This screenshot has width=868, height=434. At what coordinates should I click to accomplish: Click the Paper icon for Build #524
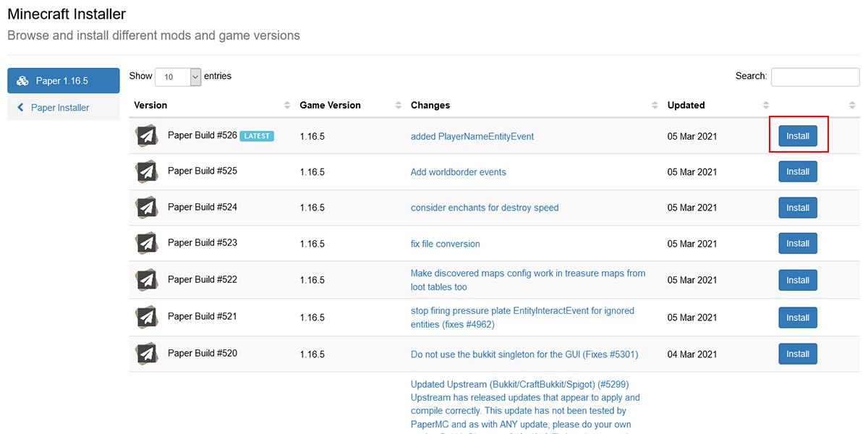pyautogui.click(x=147, y=208)
